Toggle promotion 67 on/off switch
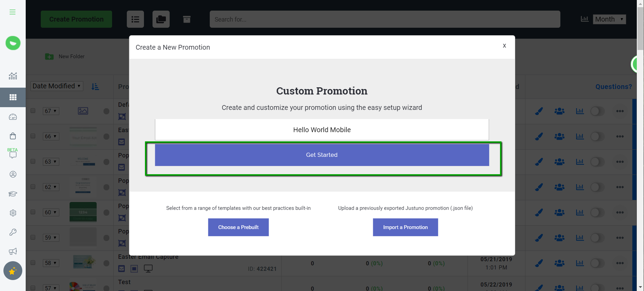Viewport: 644px width, 291px height. click(597, 111)
